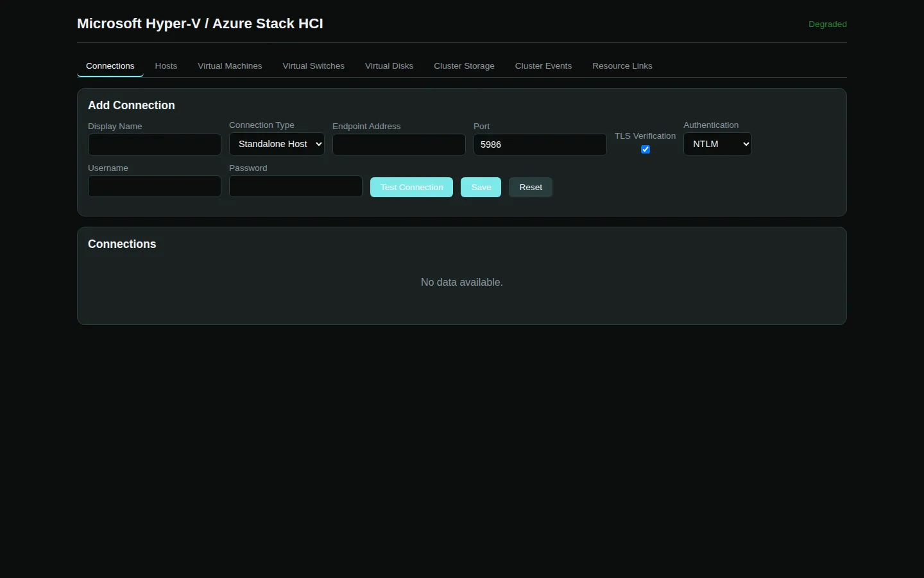Switch to the Cluster Storage tab
The width and height of the screenshot is (924, 578).
pos(465,66)
